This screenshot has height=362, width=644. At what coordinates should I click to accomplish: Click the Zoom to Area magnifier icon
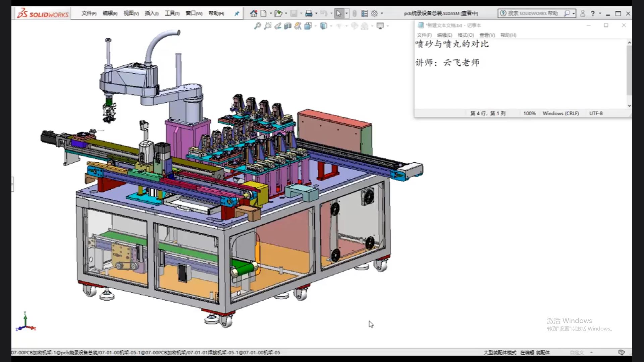tap(267, 26)
